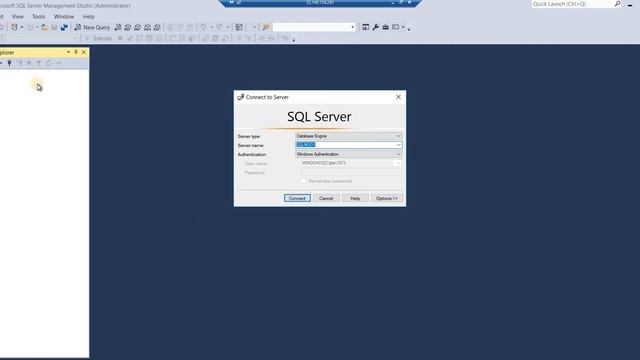This screenshot has width=640, height=360.
Task: Open the dropdown arrow beside New Project icon
Action: pos(22,27)
